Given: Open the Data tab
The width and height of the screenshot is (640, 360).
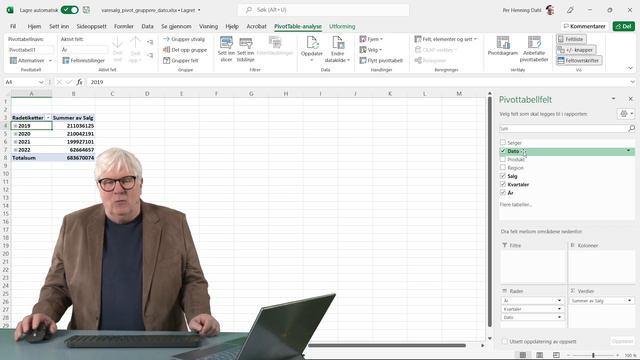Looking at the screenshot, I should 147,26.
